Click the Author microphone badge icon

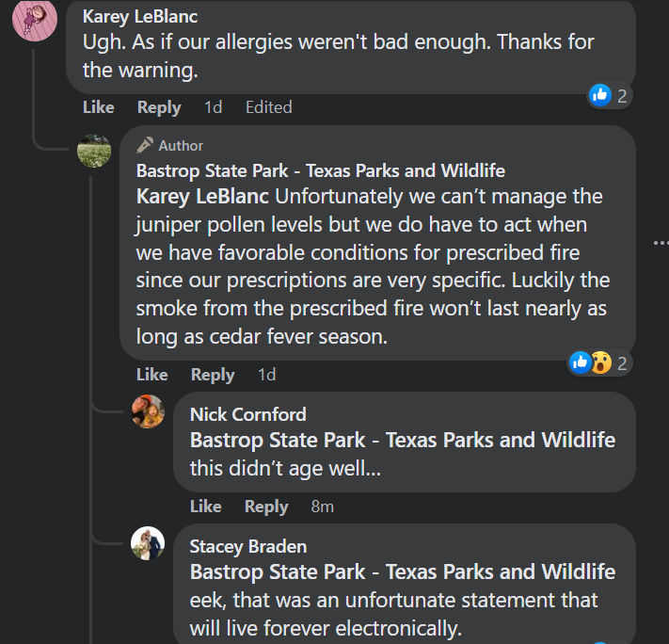(145, 145)
